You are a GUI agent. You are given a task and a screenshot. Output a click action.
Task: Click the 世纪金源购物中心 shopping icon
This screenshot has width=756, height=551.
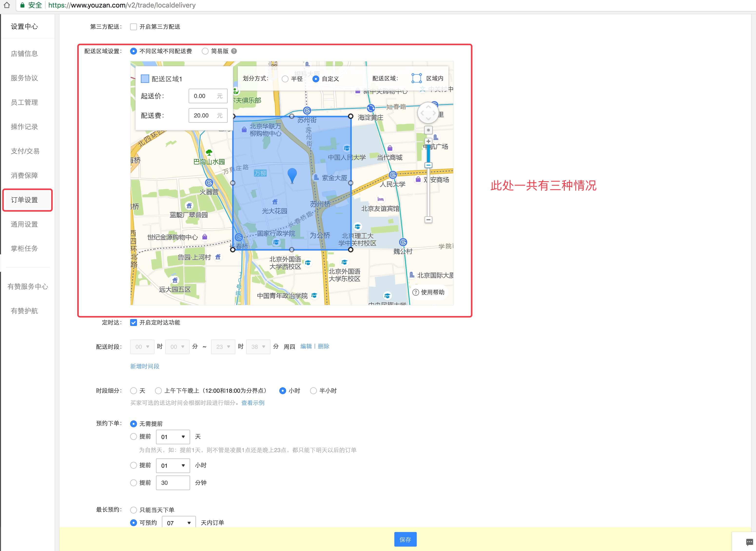pos(205,237)
